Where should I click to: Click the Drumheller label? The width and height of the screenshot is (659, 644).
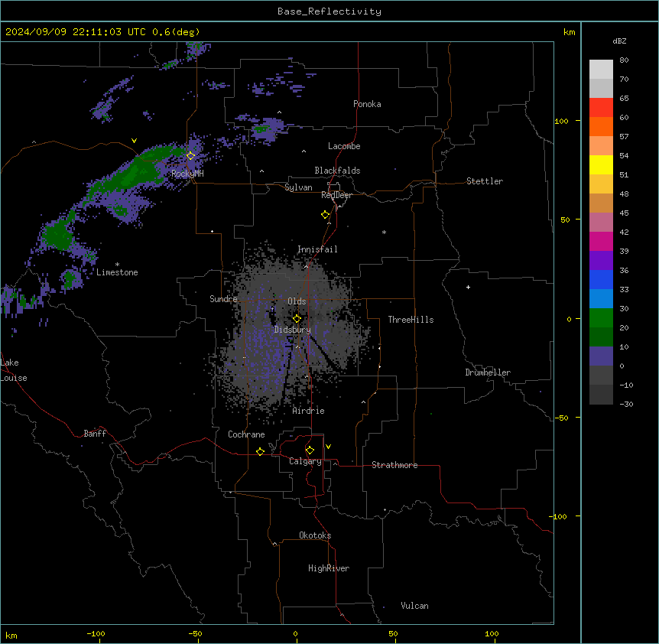488,372
